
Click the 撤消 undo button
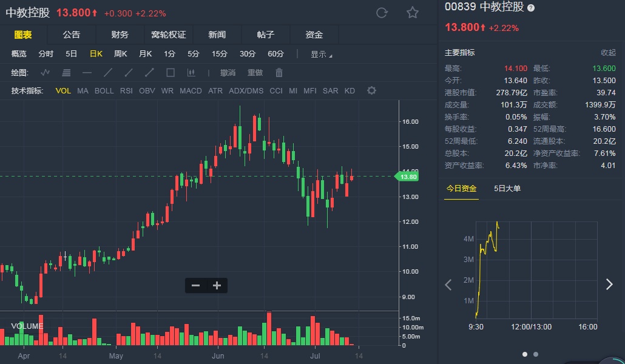[228, 73]
